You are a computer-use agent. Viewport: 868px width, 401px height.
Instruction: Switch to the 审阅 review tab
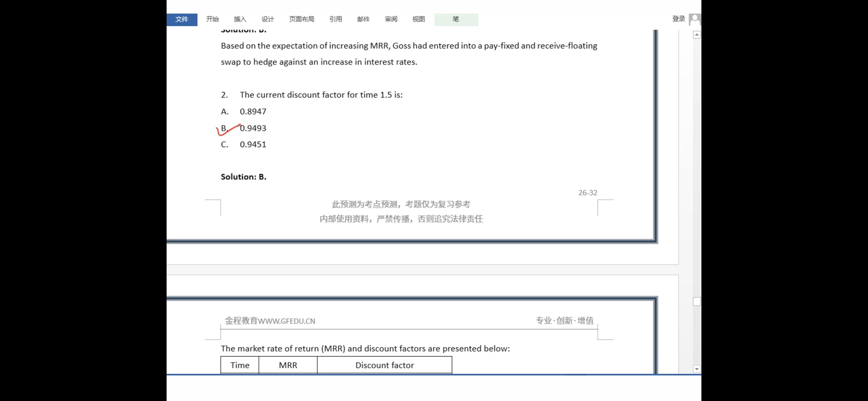(391, 19)
